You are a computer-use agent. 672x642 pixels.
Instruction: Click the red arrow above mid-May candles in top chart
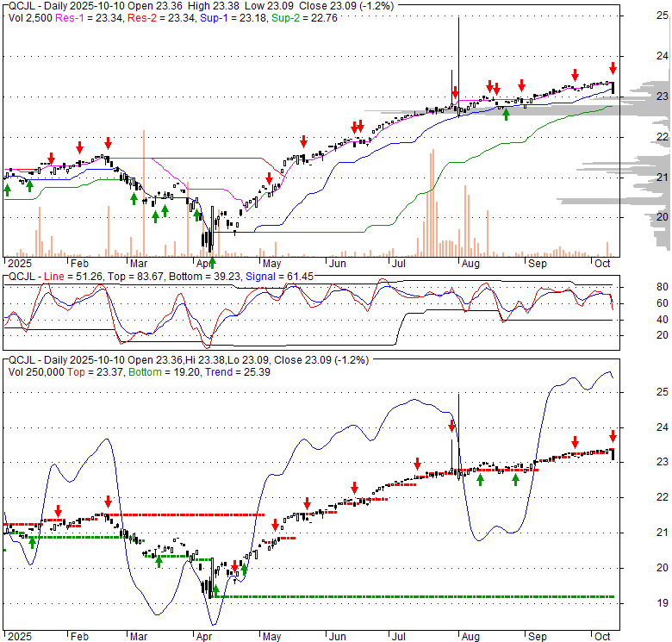click(x=303, y=141)
